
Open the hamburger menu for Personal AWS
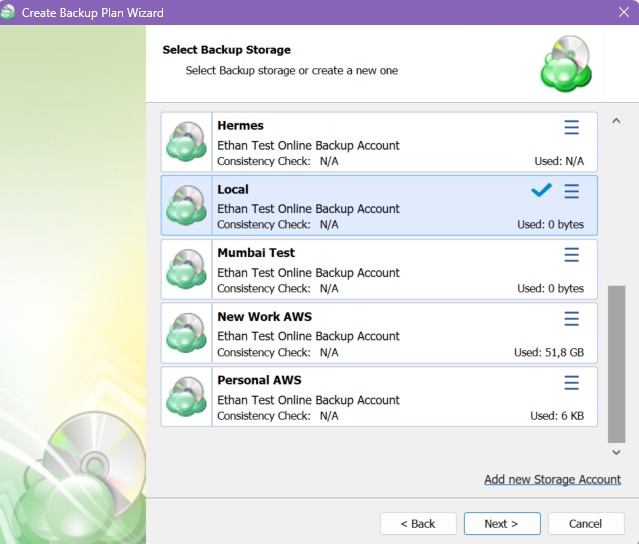click(x=572, y=383)
